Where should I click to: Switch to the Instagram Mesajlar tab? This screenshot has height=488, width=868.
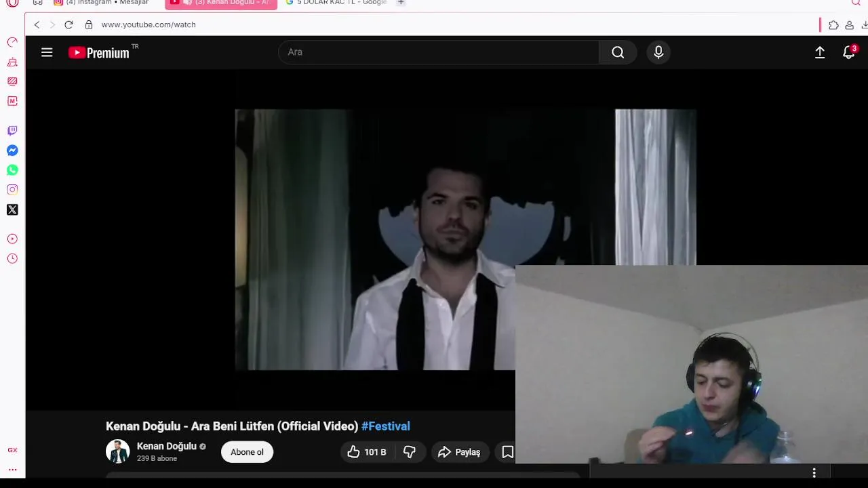[x=101, y=3]
